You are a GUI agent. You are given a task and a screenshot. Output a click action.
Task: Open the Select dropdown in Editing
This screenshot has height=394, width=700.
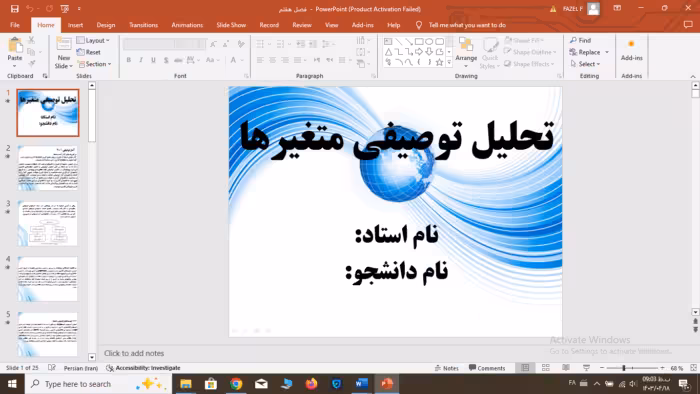(585, 64)
